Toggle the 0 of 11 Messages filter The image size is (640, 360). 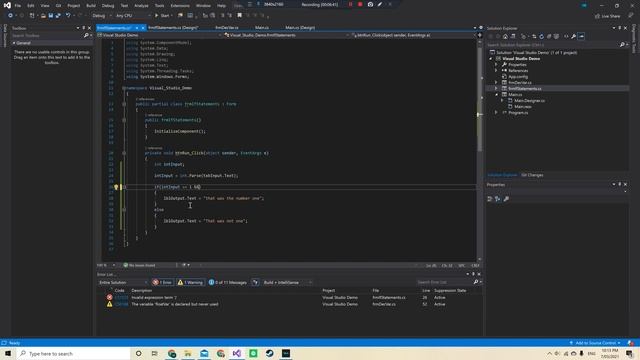coord(228,282)
